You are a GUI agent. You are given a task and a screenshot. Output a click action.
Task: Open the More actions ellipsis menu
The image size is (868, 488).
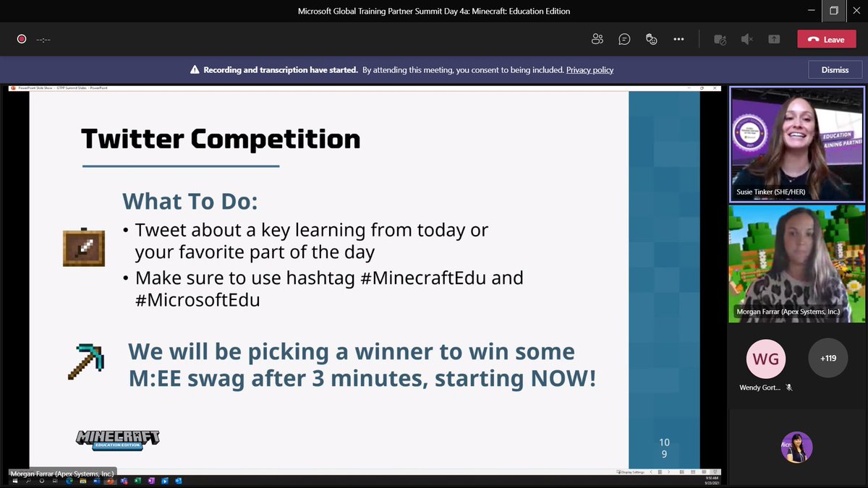tap(678, 39)
